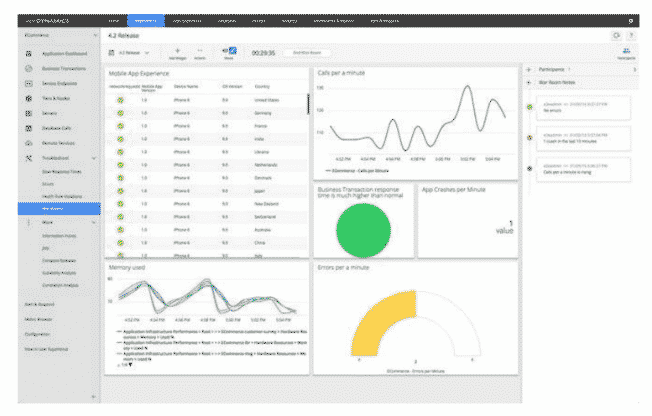Click the status icon in Germany row
The height and width of the screenshot is (416, 652).
[121, 113]
